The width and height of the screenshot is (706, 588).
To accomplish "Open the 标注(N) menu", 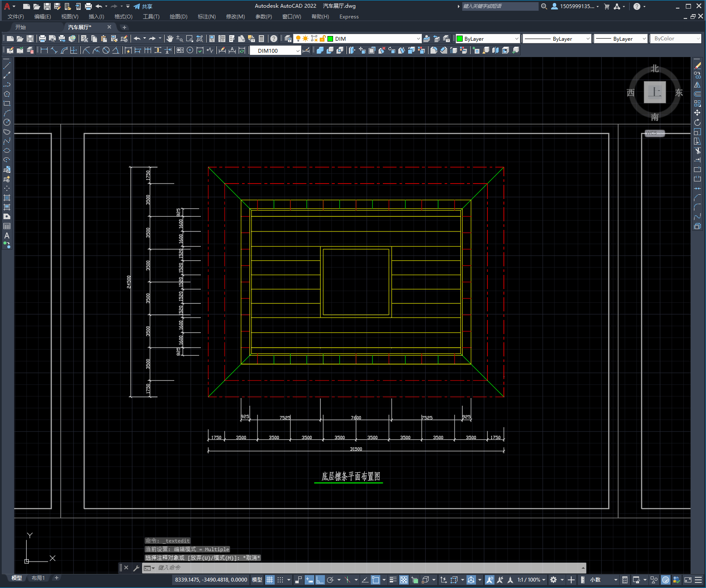I will tap(206, 17).
